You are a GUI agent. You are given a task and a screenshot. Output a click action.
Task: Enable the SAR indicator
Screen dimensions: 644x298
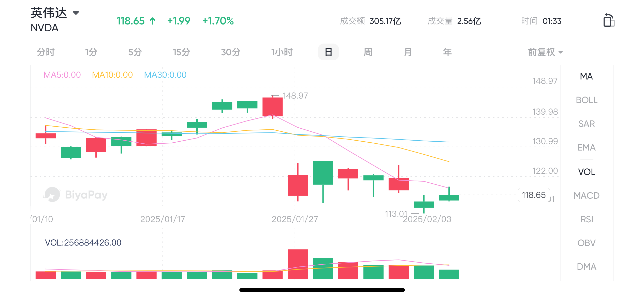pos(587,124)
